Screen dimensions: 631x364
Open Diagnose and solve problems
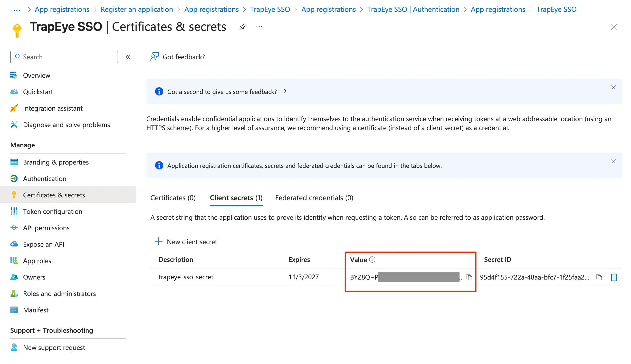[x=66, y=125]
